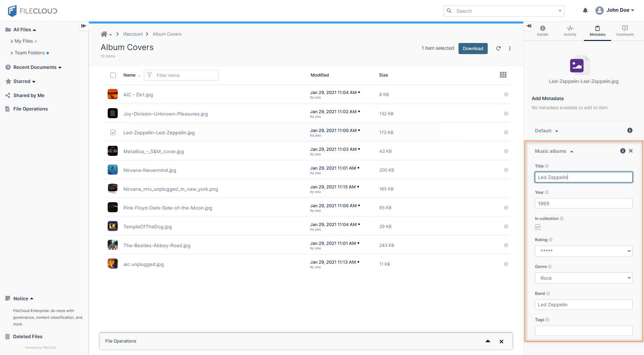
Task: Switch to the Activity tab
Action: click(x=570, y=31)
